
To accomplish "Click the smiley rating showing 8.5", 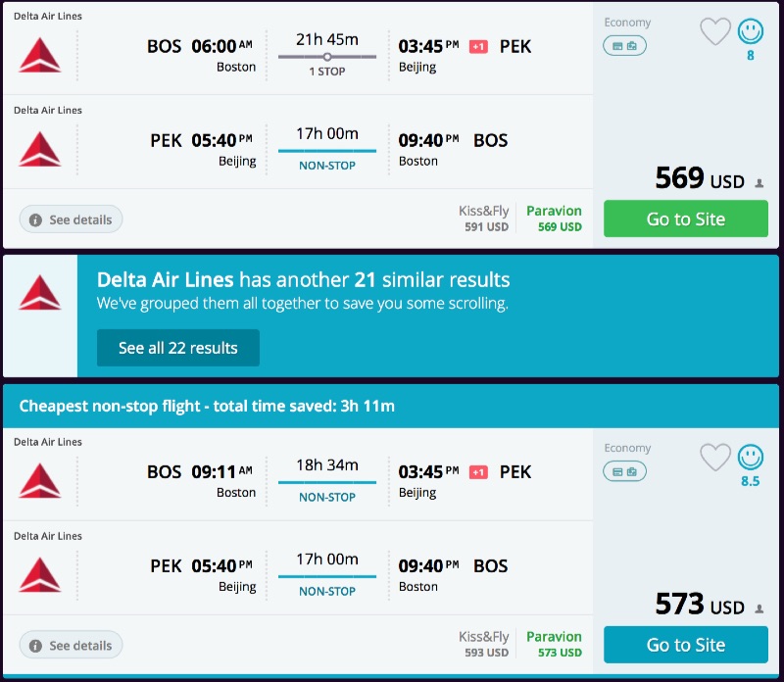I will click(749, 457).
